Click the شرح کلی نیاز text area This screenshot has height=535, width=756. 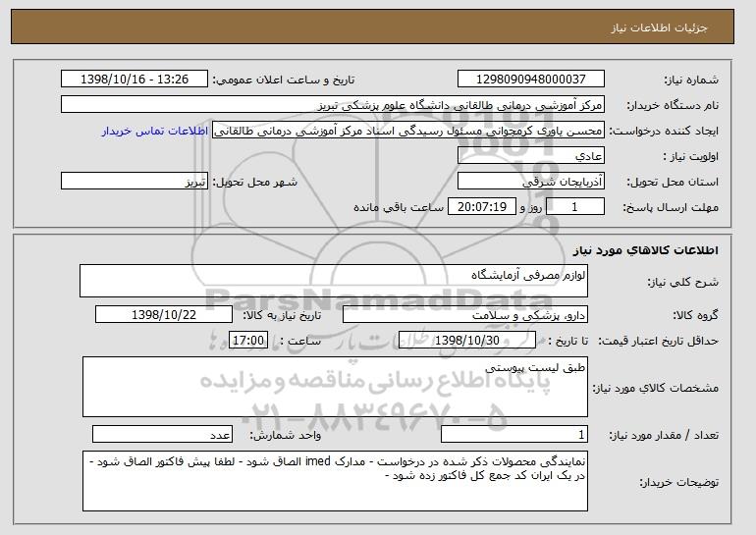[334, 281]
